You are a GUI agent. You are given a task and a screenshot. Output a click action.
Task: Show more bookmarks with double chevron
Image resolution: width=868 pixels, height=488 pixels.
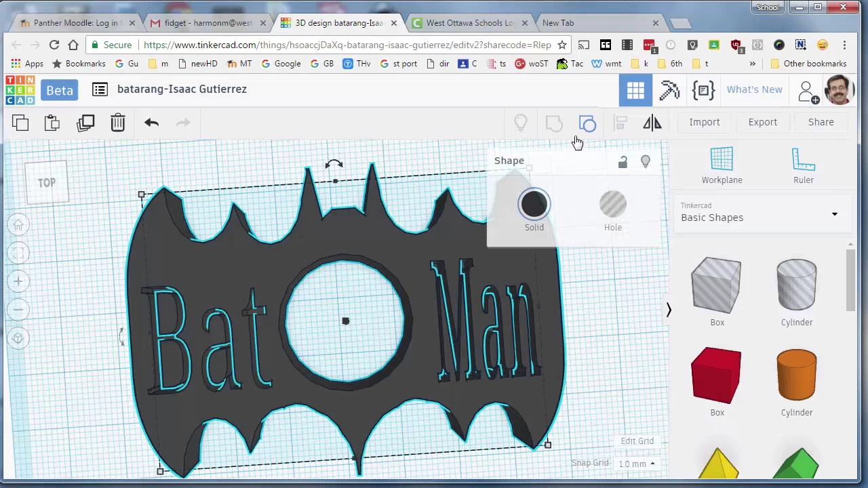tap(752, 64)
